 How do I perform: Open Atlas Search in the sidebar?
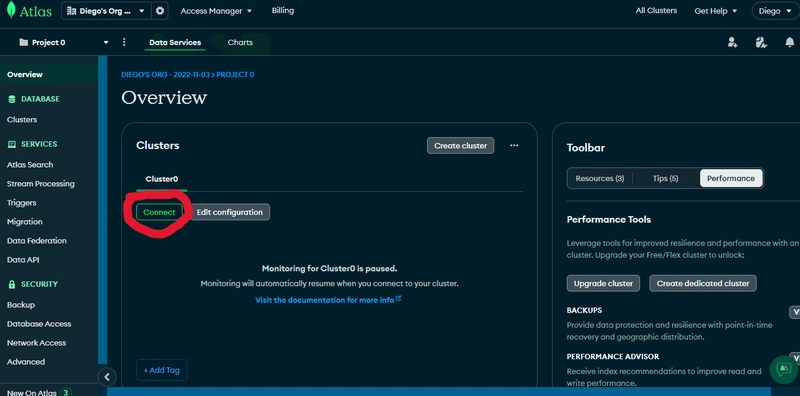pyautogui.click(x=30, y=164)
